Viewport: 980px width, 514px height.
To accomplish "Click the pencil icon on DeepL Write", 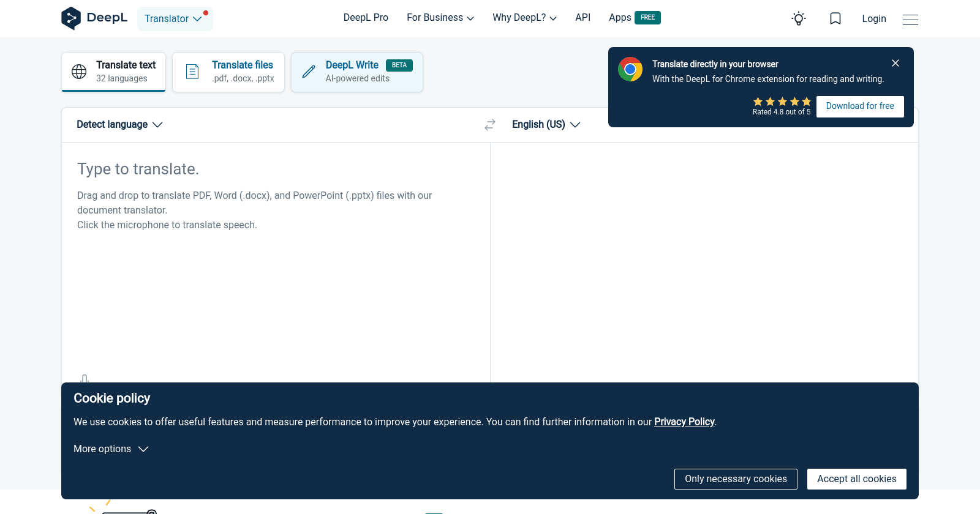I will [x=309, y=72].
